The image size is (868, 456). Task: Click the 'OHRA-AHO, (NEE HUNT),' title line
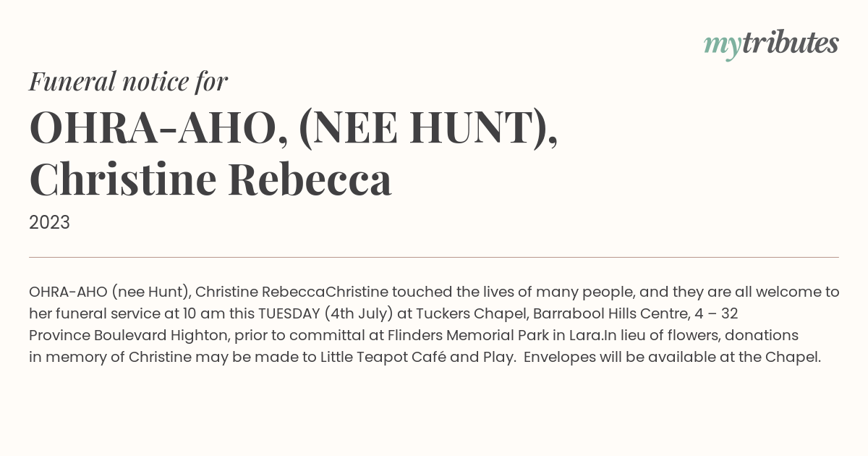pyautogui.click(x=294, y=128)
